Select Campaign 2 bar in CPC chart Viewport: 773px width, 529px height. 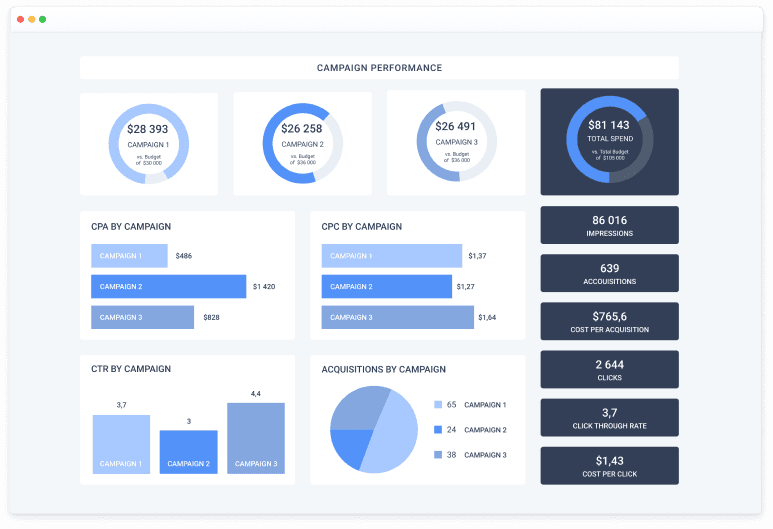pos(386,286)
